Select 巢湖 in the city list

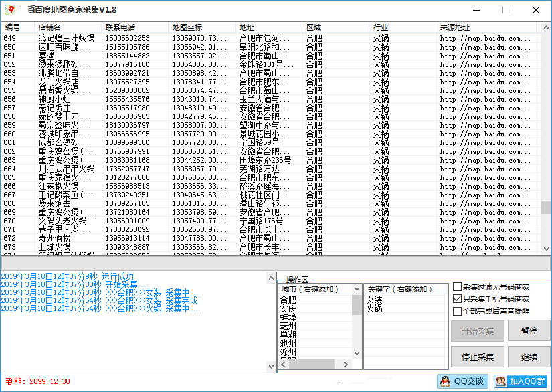coord(288,334)
